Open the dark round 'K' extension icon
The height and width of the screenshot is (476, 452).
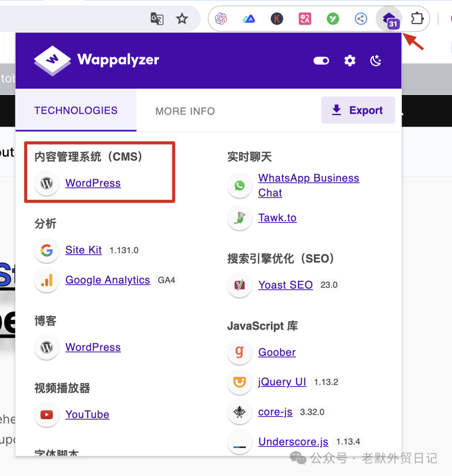coord(277,19)
